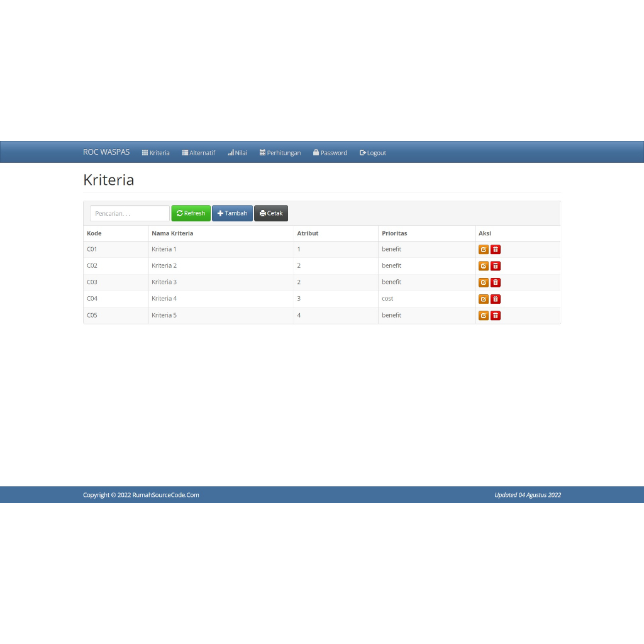Image resolution: width=644 pixels, height=644 pixels.
Task: Delete the C01 Kriteria 1 row
Action: click(496, 249)
